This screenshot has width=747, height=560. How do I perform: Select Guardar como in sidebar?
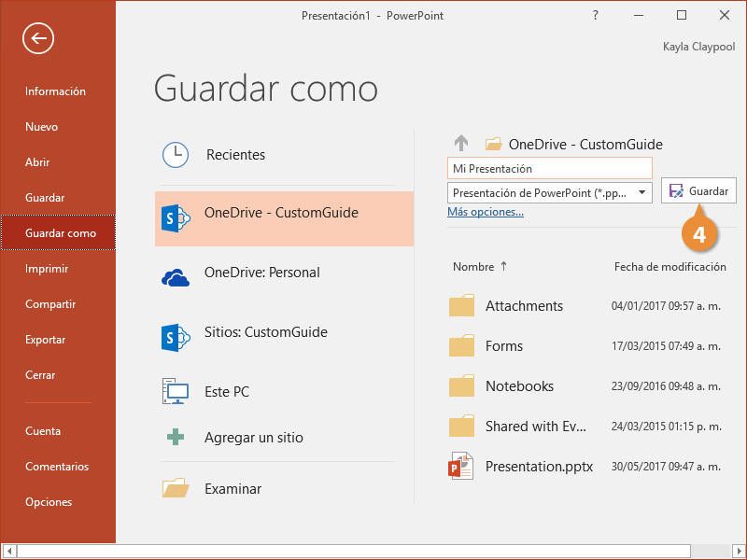coord(58,232)
